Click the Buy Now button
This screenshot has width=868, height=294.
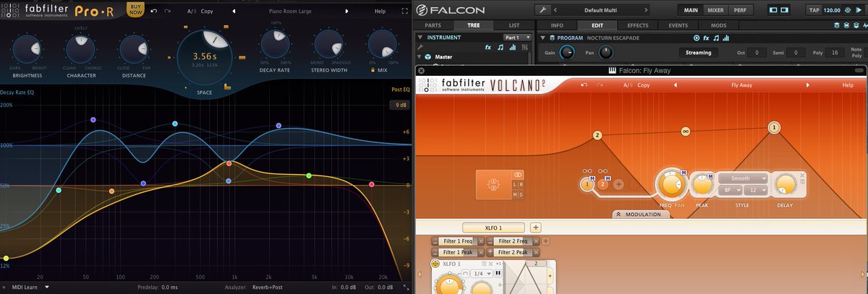click(x=135, y=9)
